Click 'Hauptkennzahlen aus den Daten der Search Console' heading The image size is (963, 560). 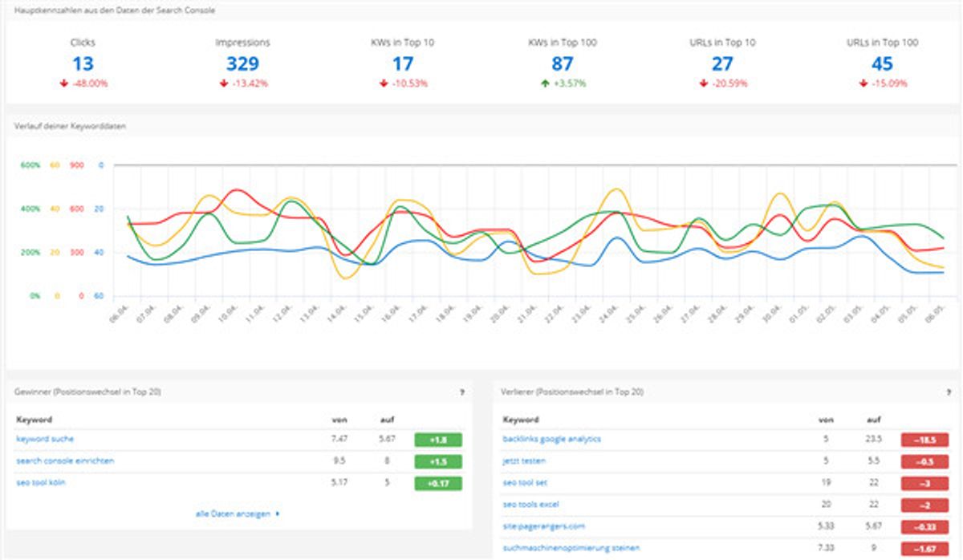point(114,10)
